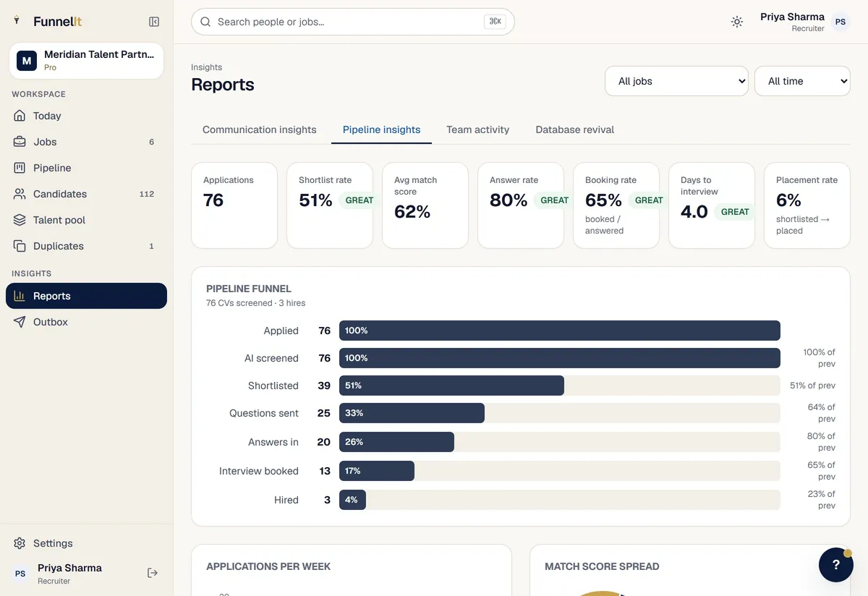Click the Interview booked 17% bar
This screenshot has width=868, height=596.
click(377, 471)
